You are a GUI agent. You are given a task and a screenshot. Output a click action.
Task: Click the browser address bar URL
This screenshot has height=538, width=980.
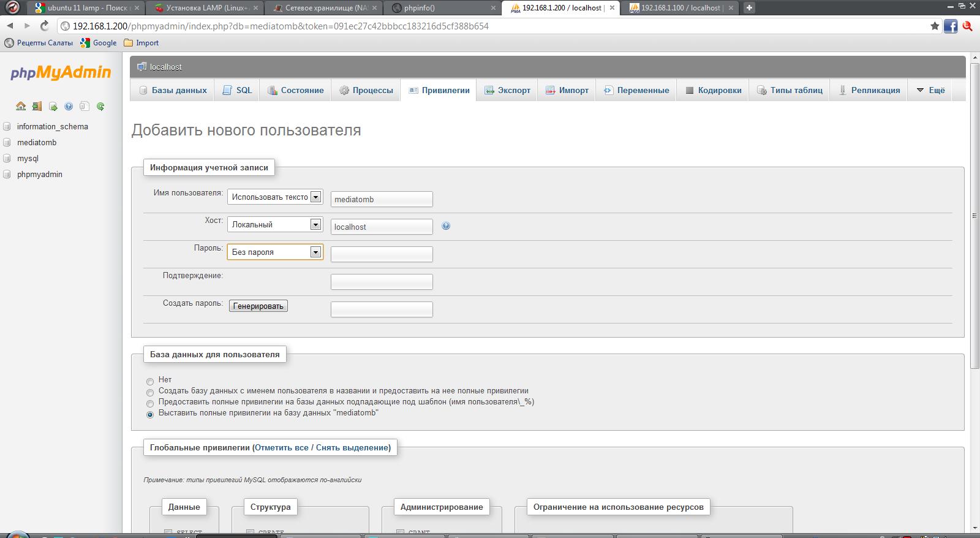(x=281, y=26)
